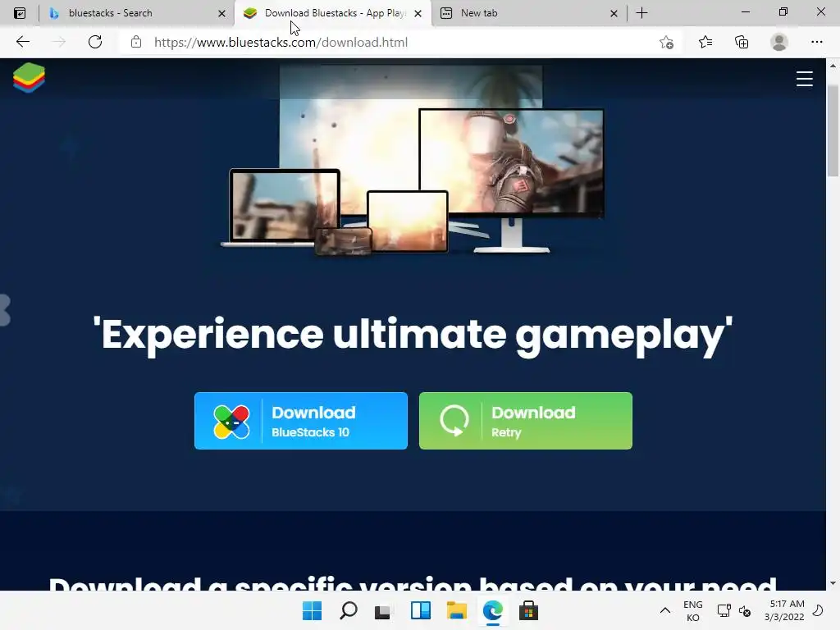Open clock showing 5:17 AM 3/3/2022

tap(784, 610)
